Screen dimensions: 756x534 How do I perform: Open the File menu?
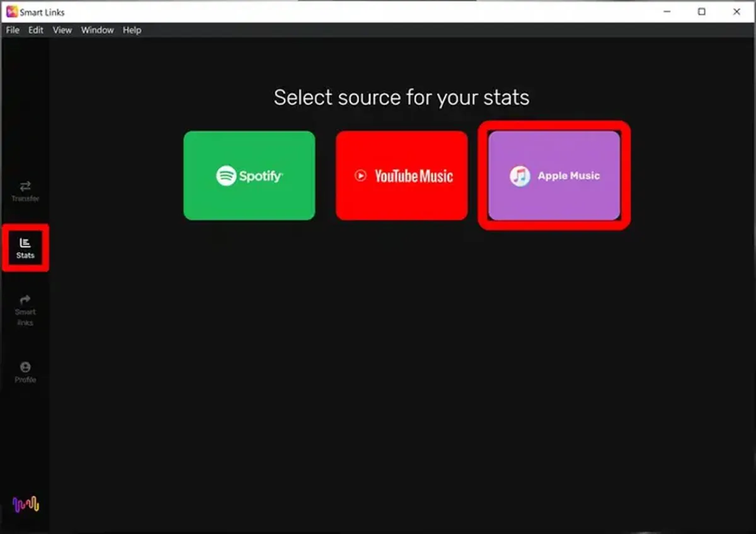coord(13,30)
